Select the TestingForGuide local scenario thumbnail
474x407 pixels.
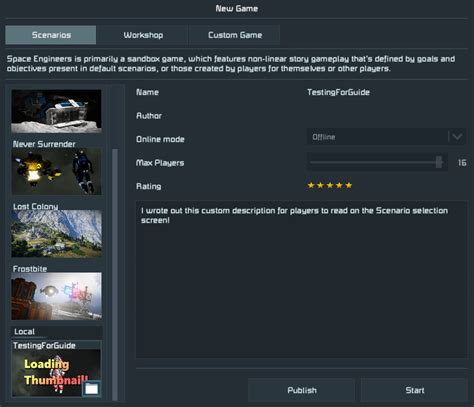(56, 373)
